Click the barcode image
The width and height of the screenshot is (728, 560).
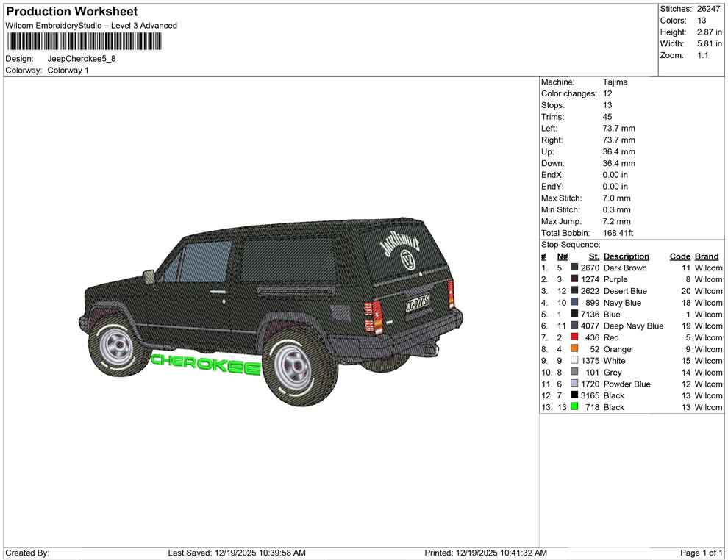(83, 42)
